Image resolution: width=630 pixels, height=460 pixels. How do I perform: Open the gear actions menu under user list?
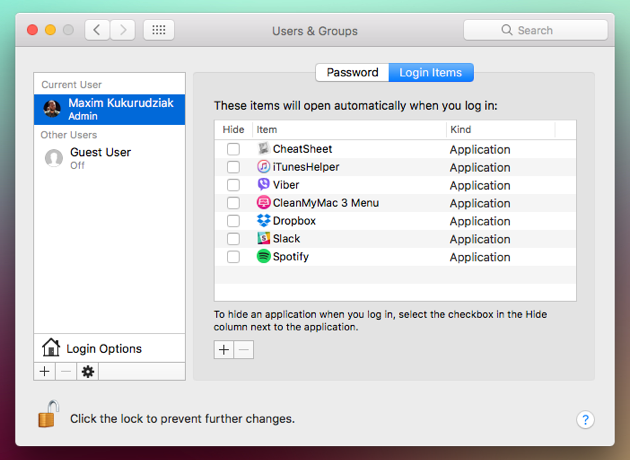(88, 371)
